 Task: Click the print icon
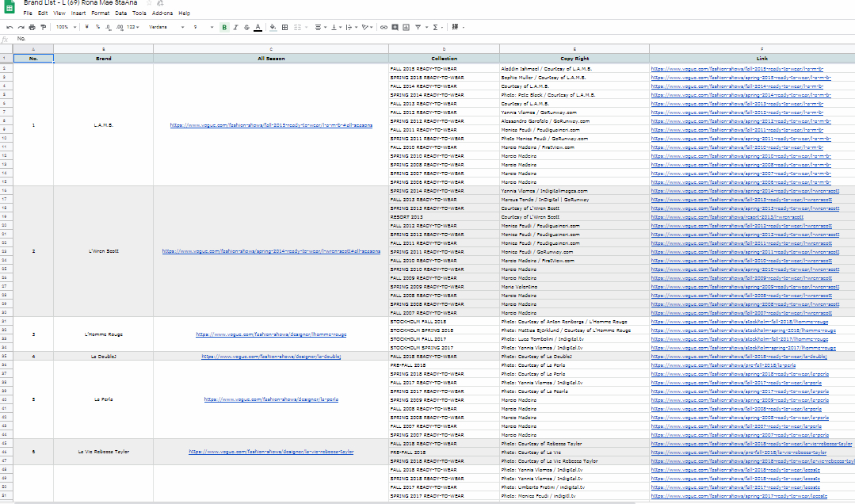point(32,27)
